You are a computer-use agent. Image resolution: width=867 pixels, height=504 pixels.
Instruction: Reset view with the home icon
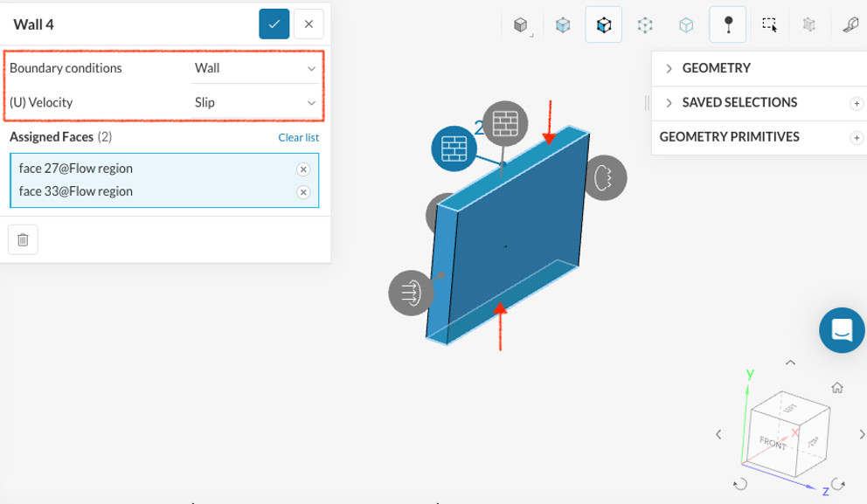[x=836, y=387]
